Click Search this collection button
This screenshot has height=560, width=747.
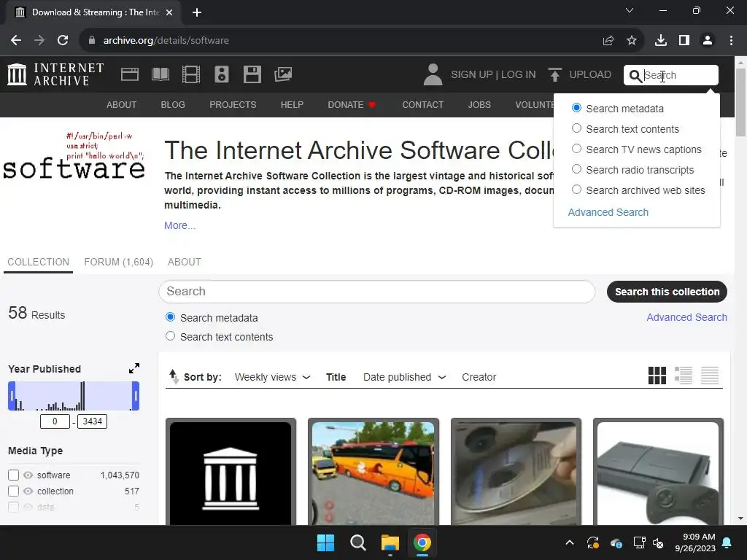point(667,292)
